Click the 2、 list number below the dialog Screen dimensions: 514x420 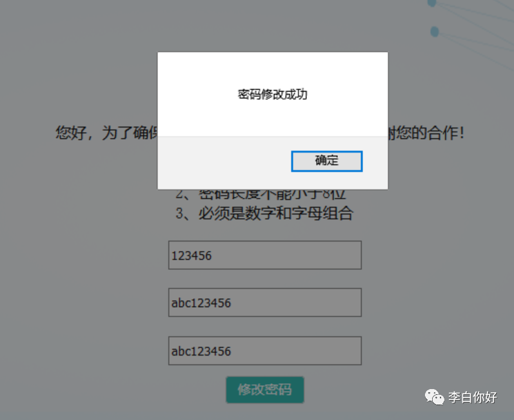click(x=183, y=195)
